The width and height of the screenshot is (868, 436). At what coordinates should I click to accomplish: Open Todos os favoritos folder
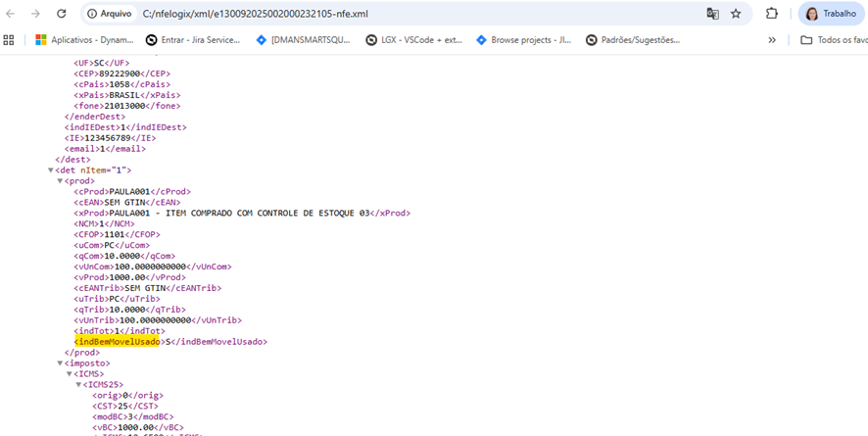coord(834,40)
